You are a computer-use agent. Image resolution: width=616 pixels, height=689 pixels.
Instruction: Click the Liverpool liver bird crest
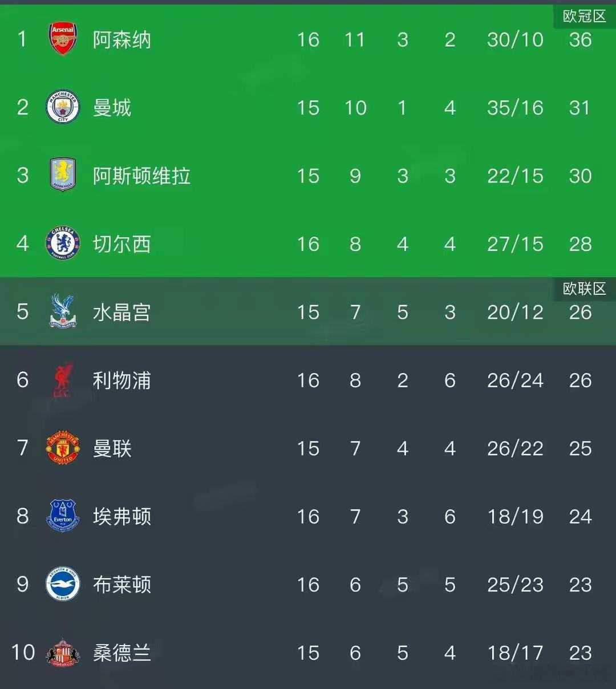tap(62, 380)
